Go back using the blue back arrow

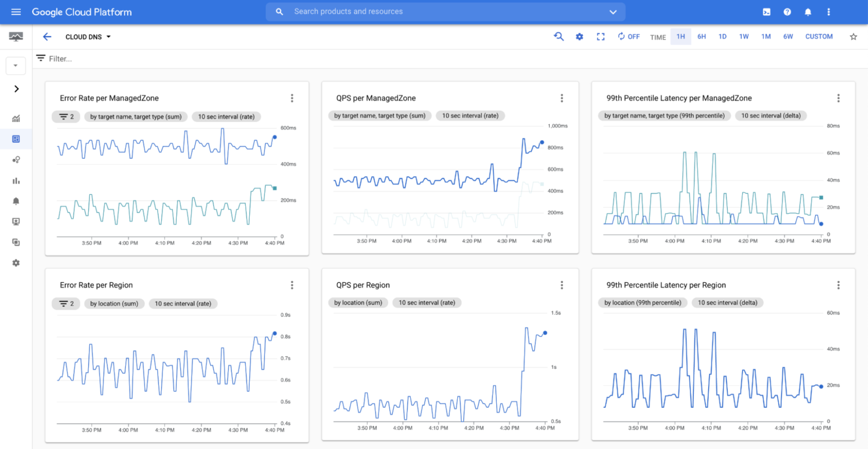47,37
